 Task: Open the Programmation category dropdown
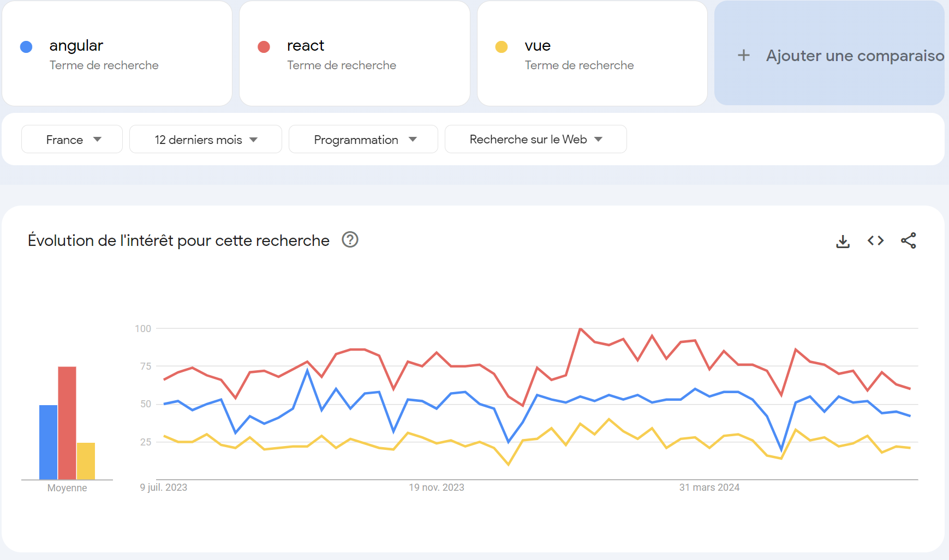coord(363,139)
